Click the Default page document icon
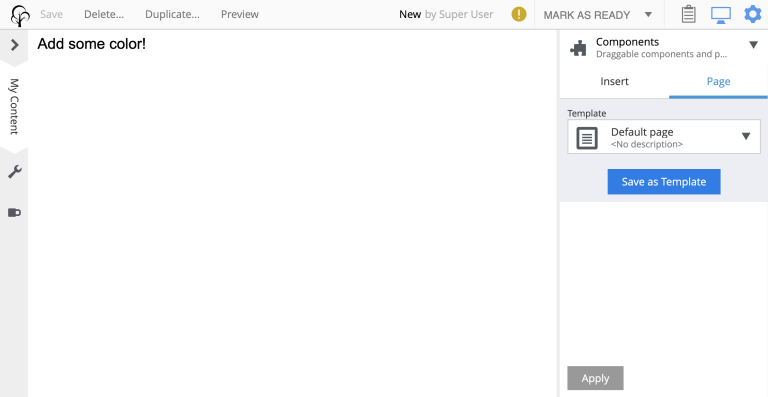The width and height of the screenshot is (768, 397). (587, 138)
